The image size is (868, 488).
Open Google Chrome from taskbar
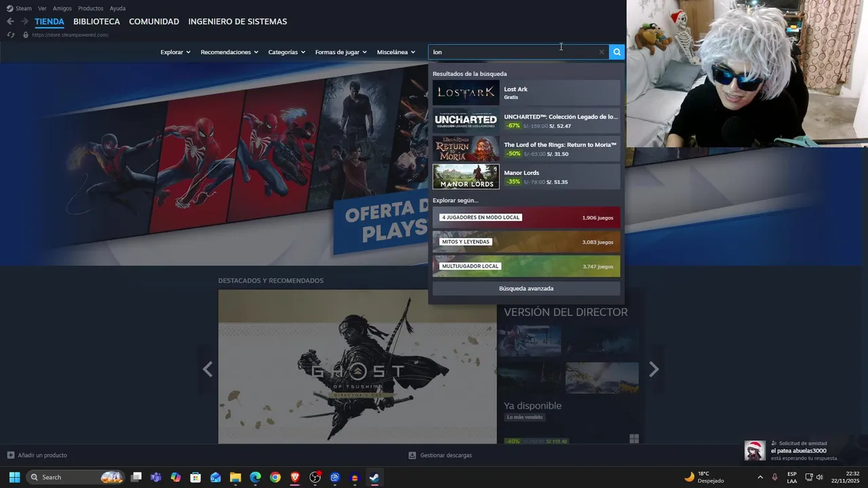pyautogui.click(x=275, y=477)
